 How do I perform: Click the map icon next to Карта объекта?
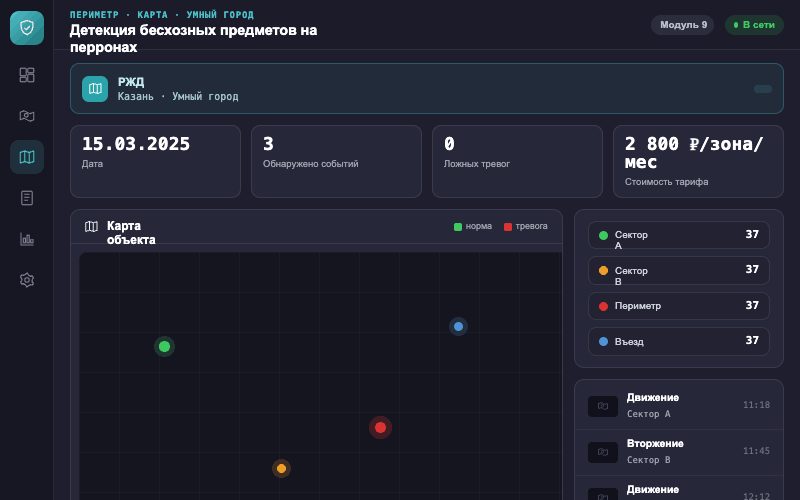tap(91, 227)
